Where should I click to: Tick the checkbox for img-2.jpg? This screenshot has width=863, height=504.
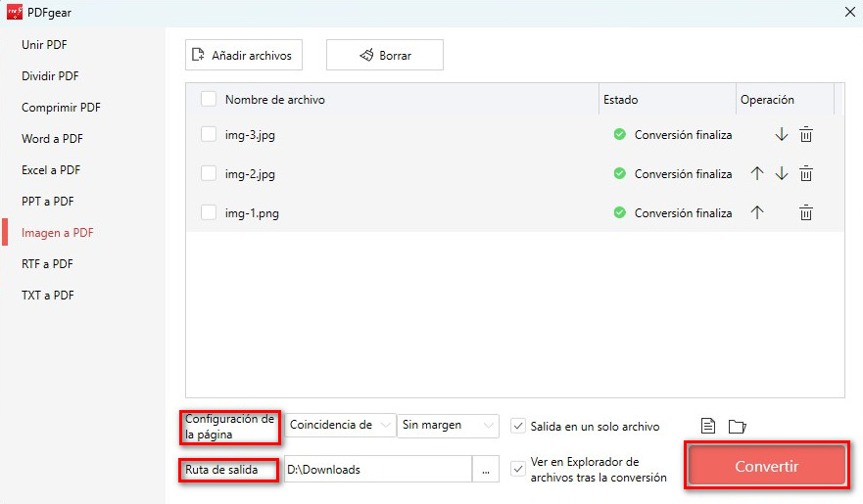point(209,173)
